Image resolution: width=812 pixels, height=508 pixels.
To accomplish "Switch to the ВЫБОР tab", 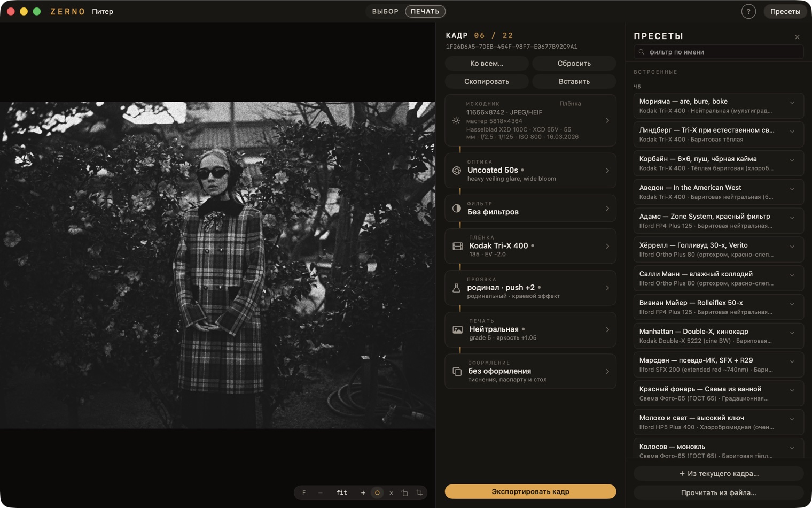I will pos(385,11).
